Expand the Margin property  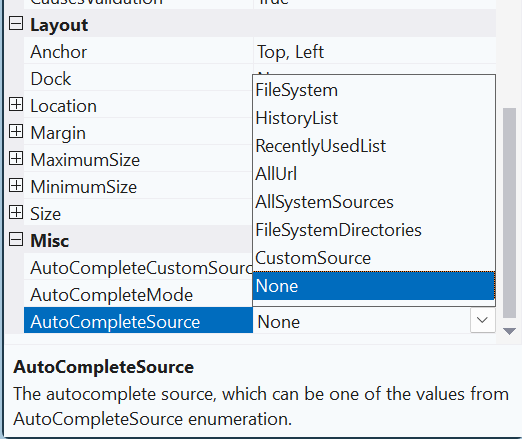coord(16,132)
